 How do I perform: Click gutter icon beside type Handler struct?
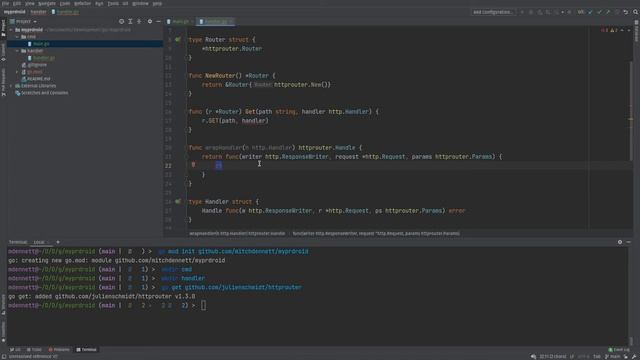tap(178, 202)
